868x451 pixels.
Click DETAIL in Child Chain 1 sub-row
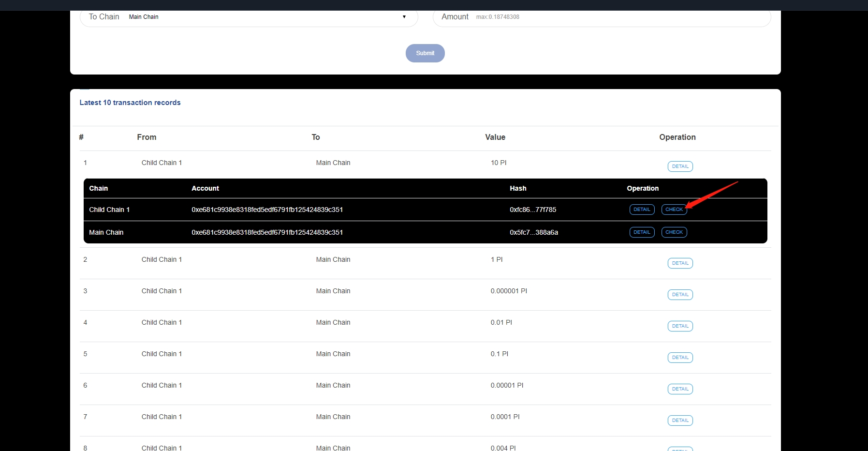[642, 210]
